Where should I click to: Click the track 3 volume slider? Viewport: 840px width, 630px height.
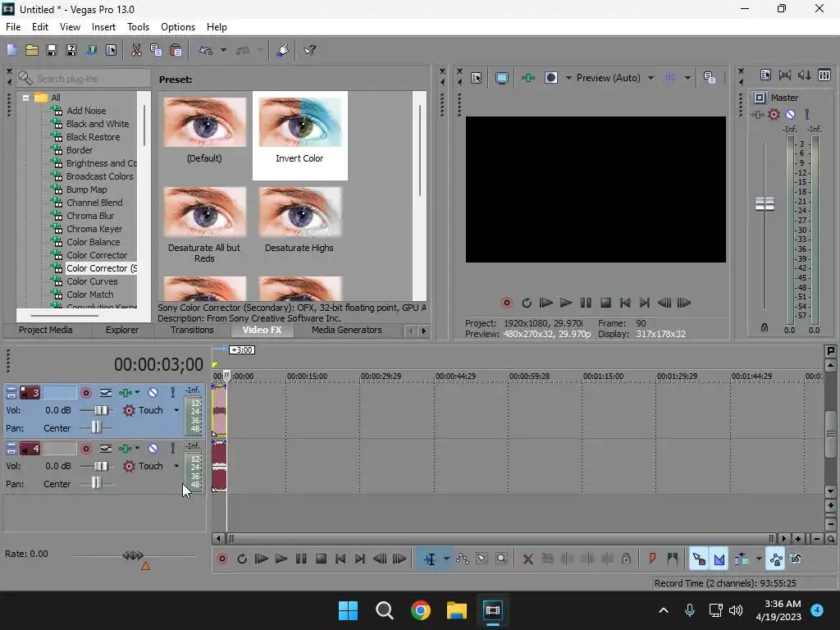[99, 410]
